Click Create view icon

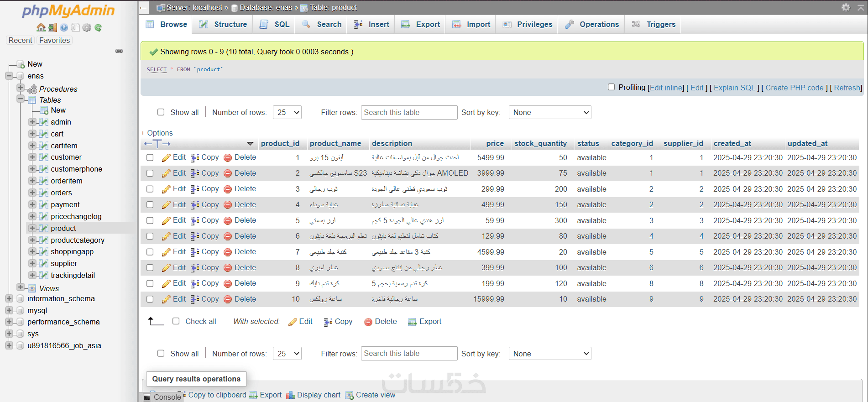coord(350,395)
